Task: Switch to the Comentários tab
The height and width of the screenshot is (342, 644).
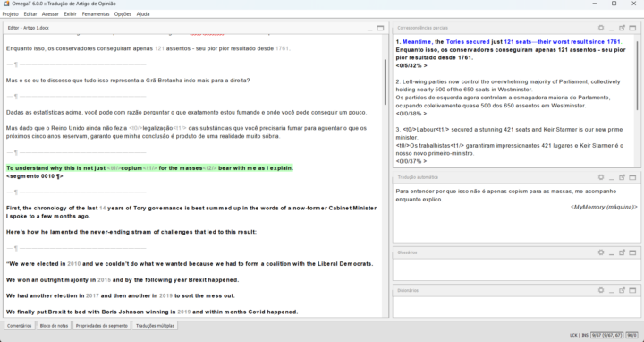Action: (19, 326)
